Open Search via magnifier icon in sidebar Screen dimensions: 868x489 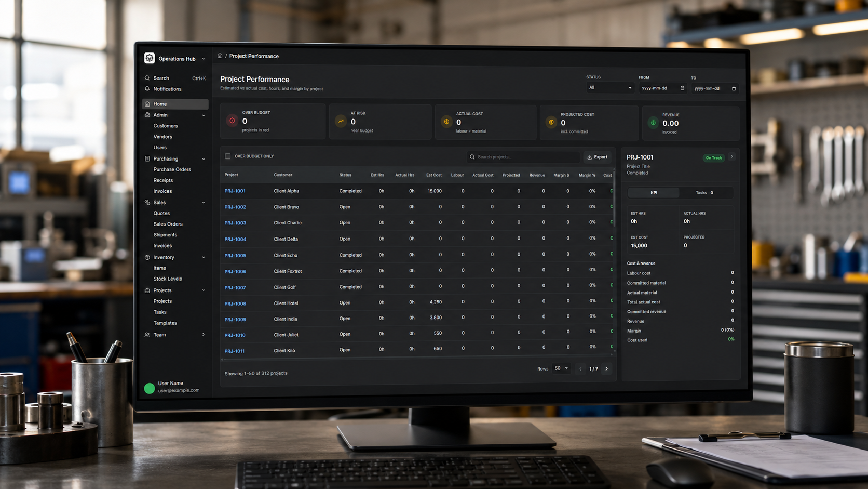pos(147,78)
